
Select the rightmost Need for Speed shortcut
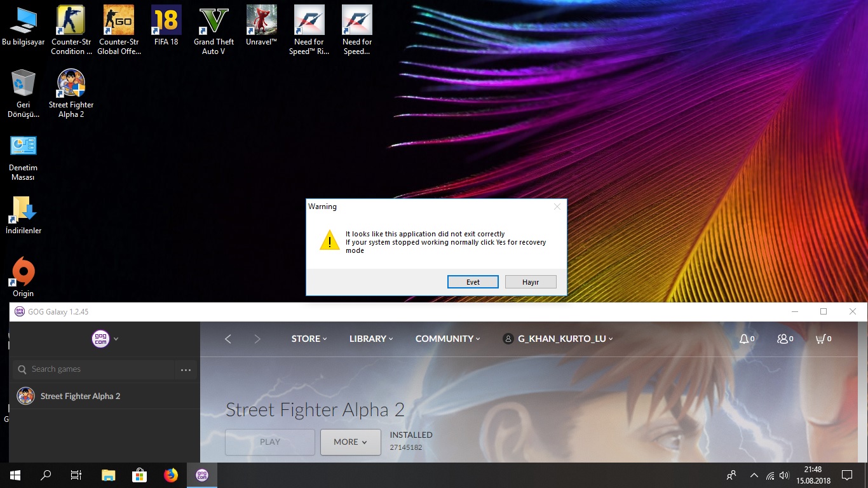[x=356, y=30]
